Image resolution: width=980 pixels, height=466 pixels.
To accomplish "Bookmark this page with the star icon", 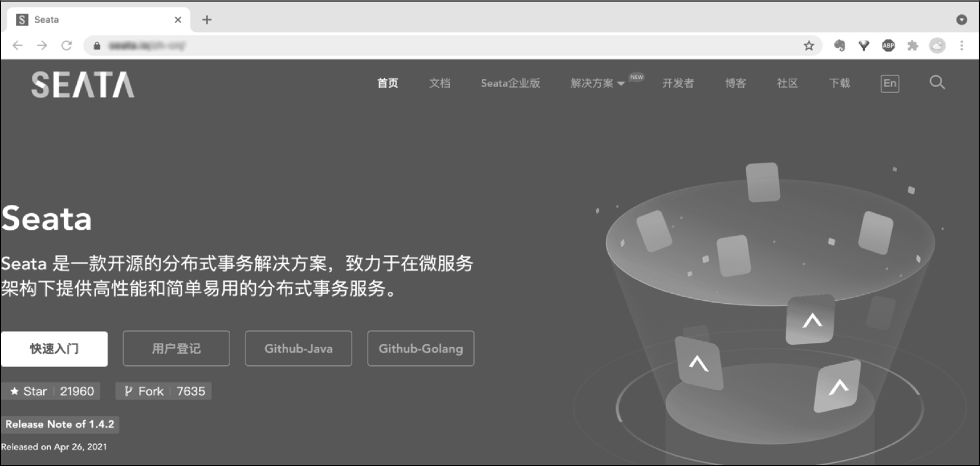I will click(x=809, y=46).
